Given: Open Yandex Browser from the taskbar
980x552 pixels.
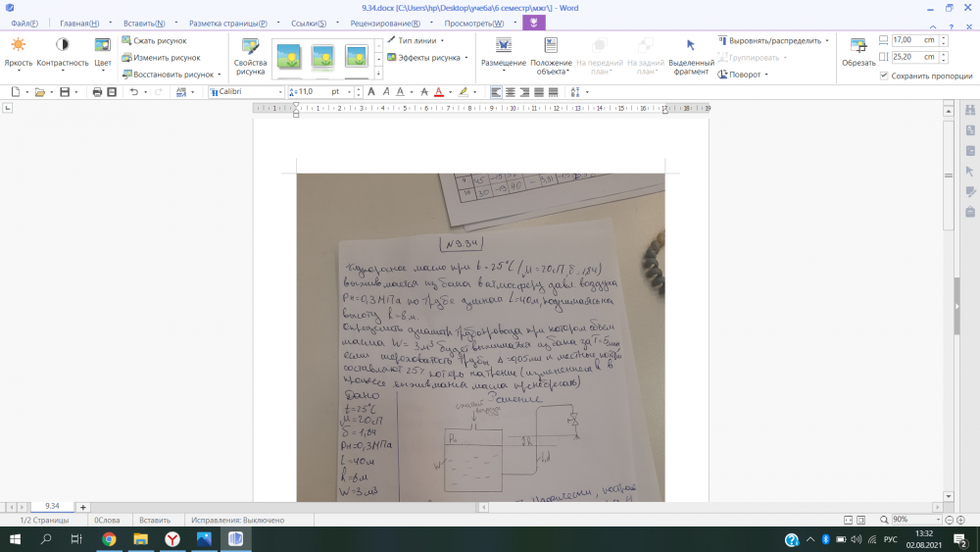Looking at the screenshot, I should click(x=172, y=539).
